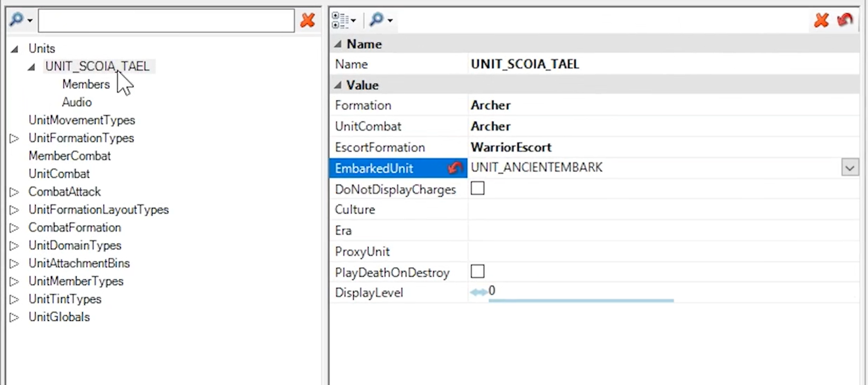
Task: Collapse the UNIT_SCOIA_TAEL tree node
Action: click(x=32, y=67)
